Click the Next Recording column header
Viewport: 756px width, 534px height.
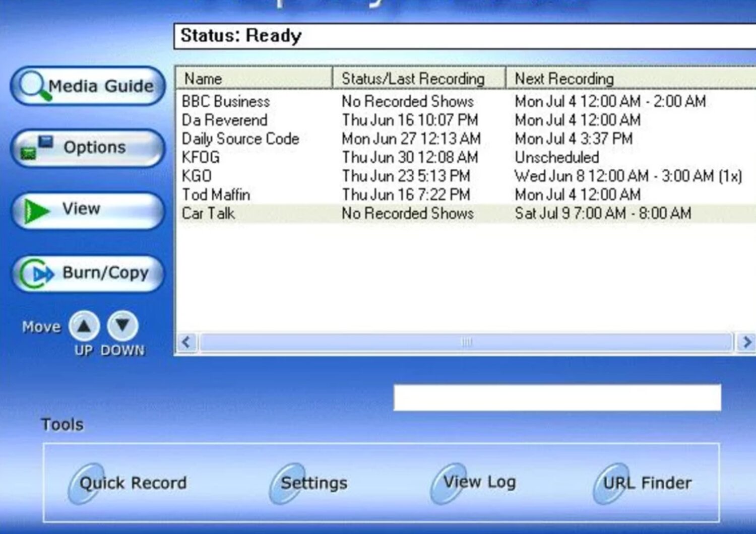coord(630,79)
